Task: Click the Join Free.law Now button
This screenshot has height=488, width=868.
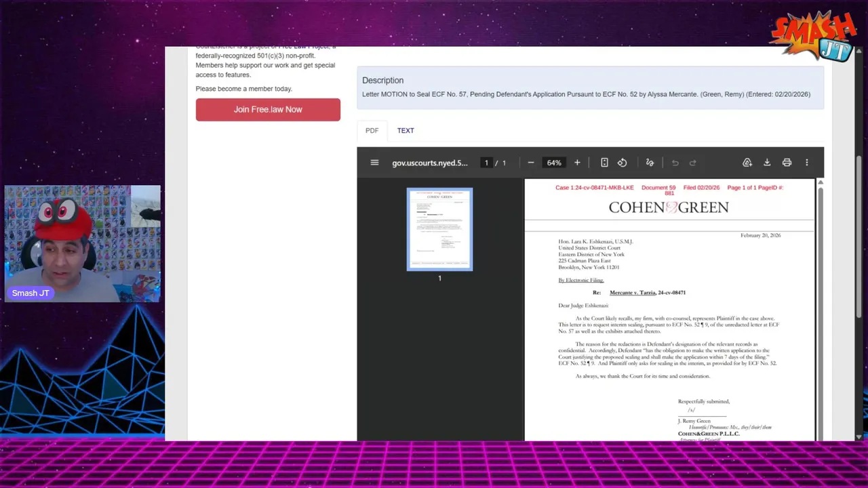Action: click(268, 109)
